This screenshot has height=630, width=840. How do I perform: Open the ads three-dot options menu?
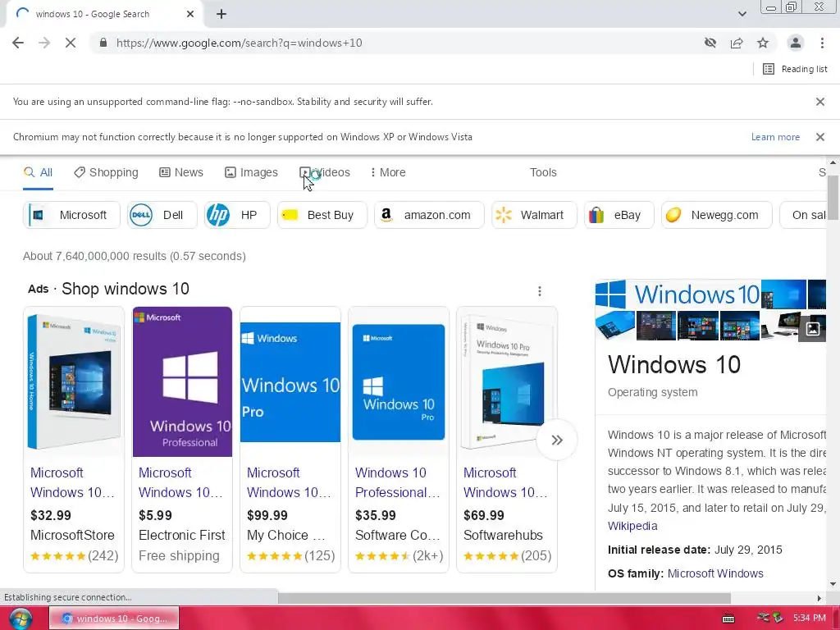(540, 291)
